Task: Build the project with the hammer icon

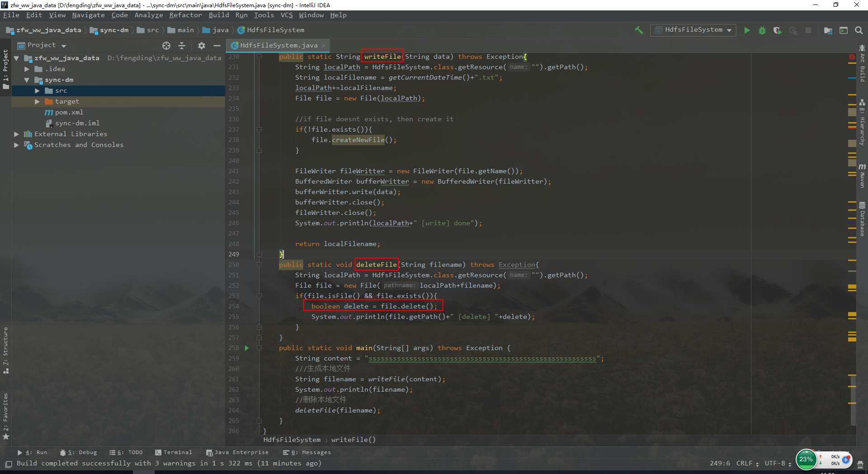Action: pyautogui.click(x=639, y=30)
